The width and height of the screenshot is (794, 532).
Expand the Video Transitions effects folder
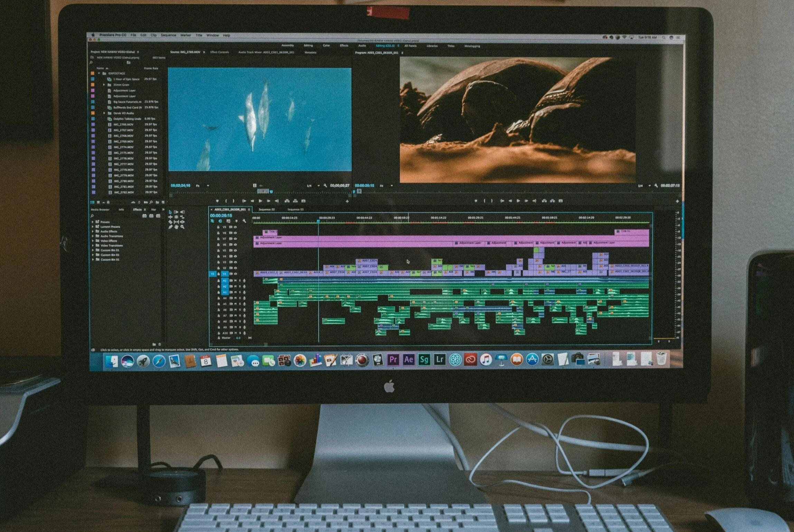pyautogui.click(x=93, y=245)
